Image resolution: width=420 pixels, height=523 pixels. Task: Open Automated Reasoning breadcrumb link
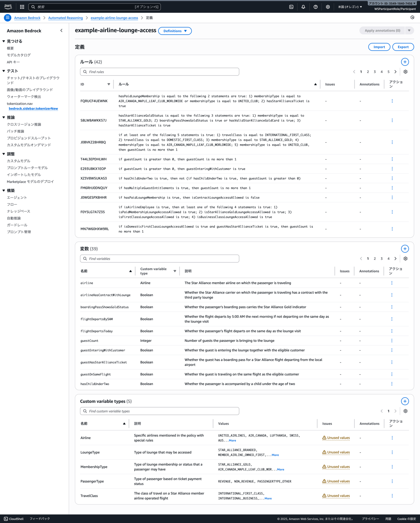coord(65,18)
